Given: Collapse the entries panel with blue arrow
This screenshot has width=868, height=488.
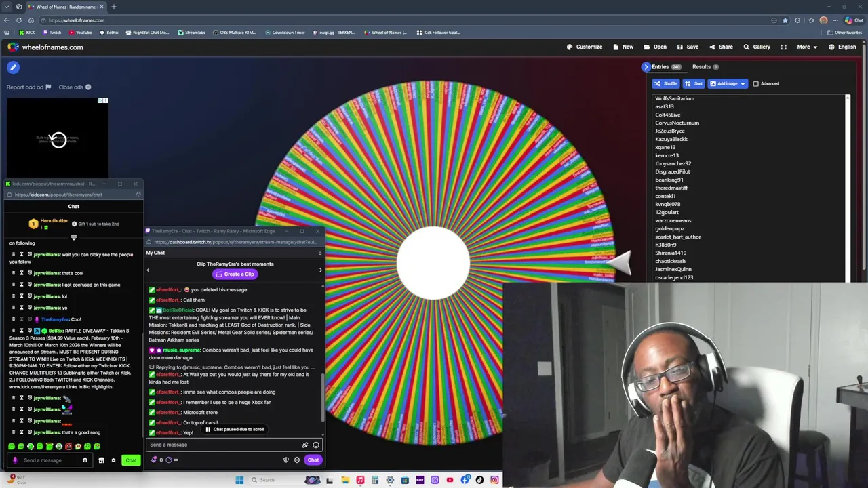Looking at the screenshot, I should tap(646, 67).
